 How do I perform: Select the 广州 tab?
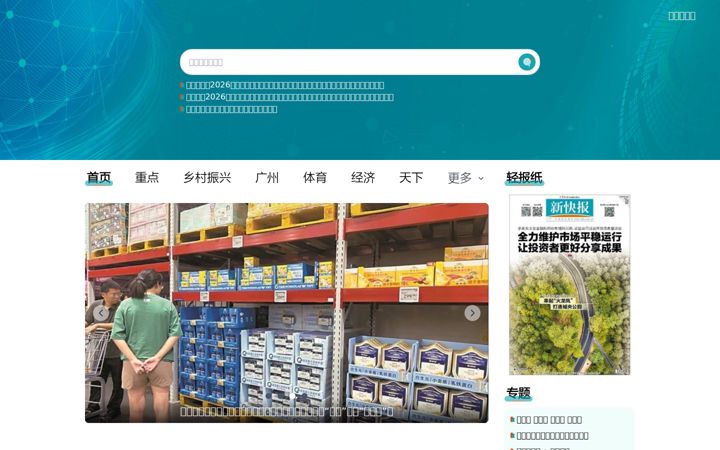pyautogui.click(x=267, y=177)
